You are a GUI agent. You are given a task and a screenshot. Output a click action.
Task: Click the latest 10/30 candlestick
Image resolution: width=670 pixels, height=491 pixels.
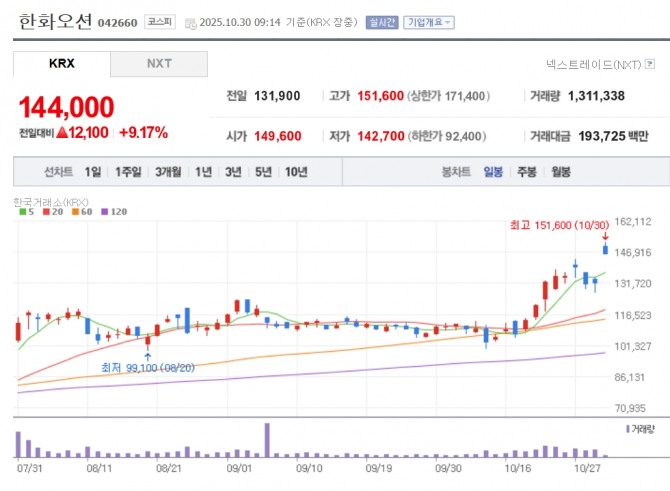(605, 248)
